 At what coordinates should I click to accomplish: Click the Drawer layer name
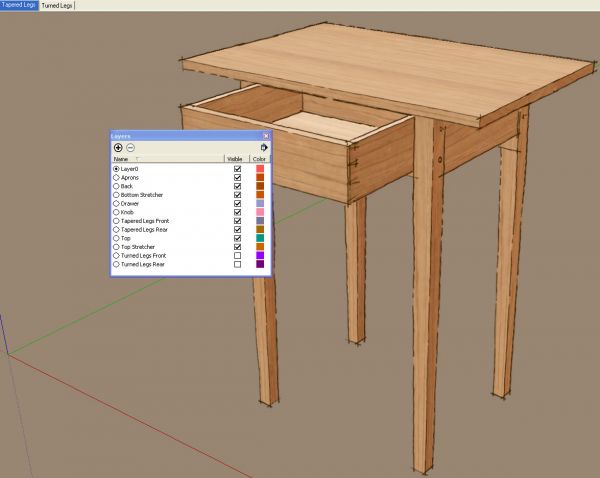click(x=130, y=204)
